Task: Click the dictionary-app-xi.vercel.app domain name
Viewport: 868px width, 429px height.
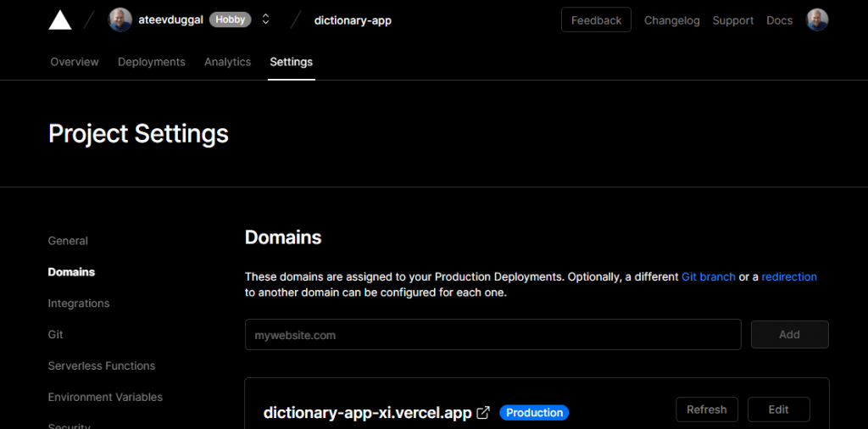Action: (x=368, y=413)
